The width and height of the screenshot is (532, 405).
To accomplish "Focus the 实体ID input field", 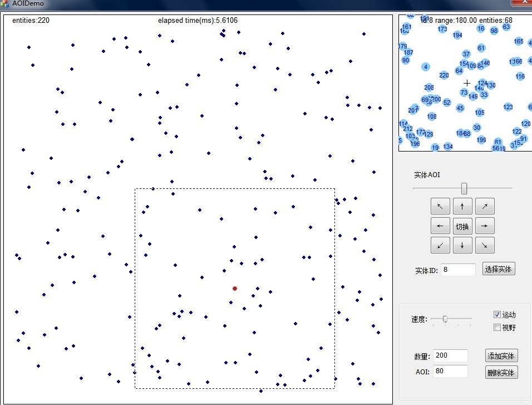I will tap(458, 270).
